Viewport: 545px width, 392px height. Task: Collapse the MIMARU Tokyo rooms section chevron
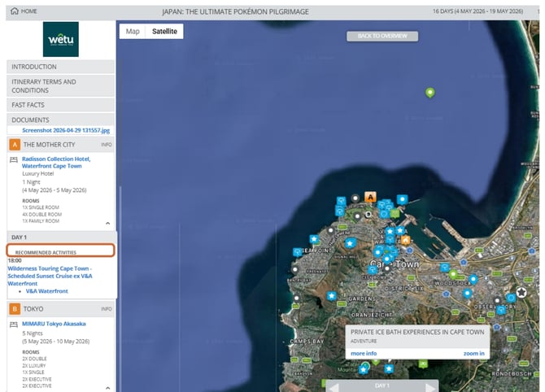click(x=107, y=388)
